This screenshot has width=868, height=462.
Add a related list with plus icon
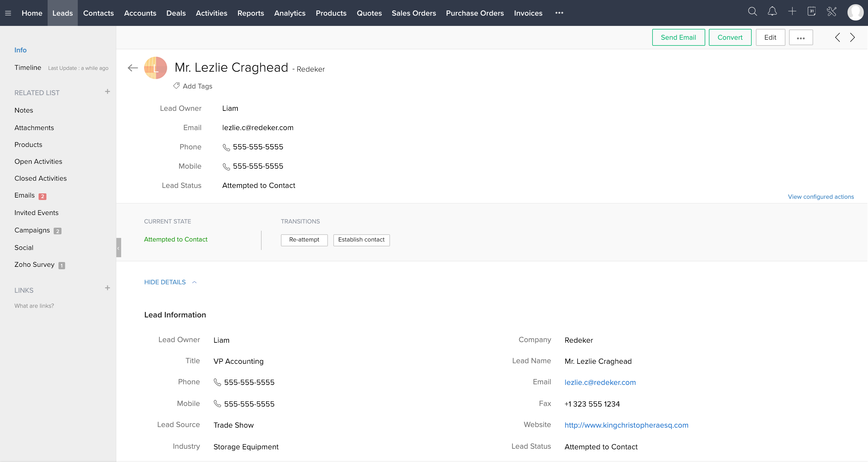coord(107,92)
